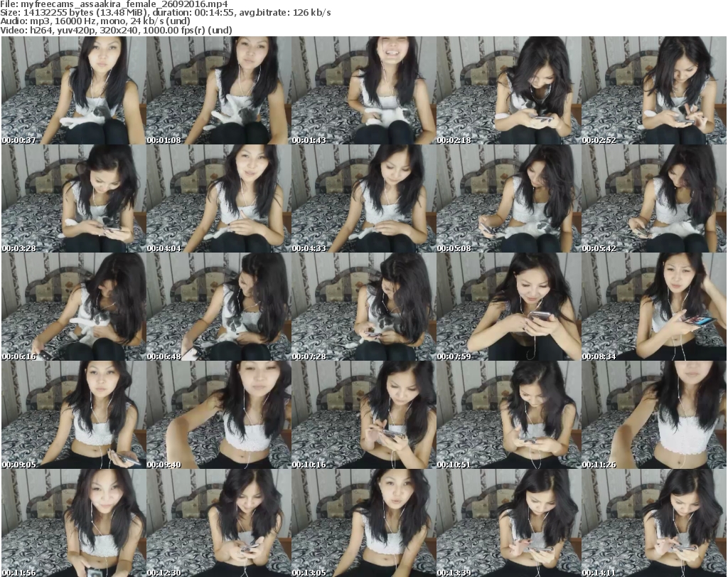Select the thumbnail frame at 00:02:18
The image size is (728, 577).
click(509, 90)
